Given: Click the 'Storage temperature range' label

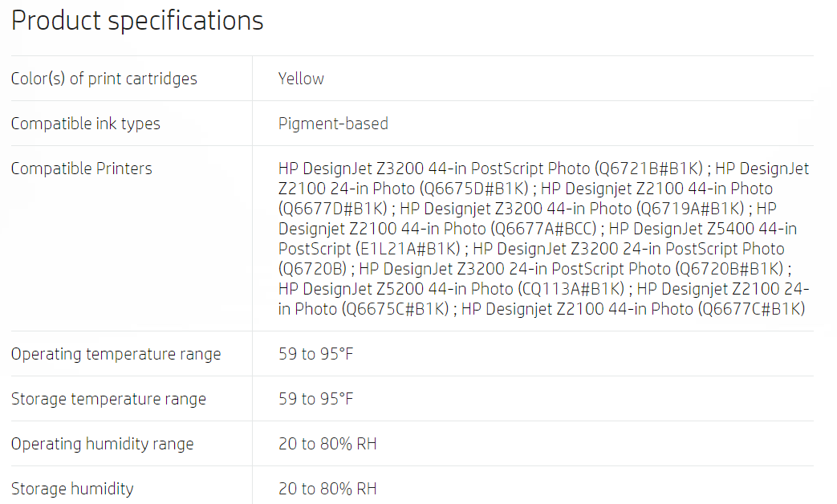Looking at the screenshot, I should (108, 399).
